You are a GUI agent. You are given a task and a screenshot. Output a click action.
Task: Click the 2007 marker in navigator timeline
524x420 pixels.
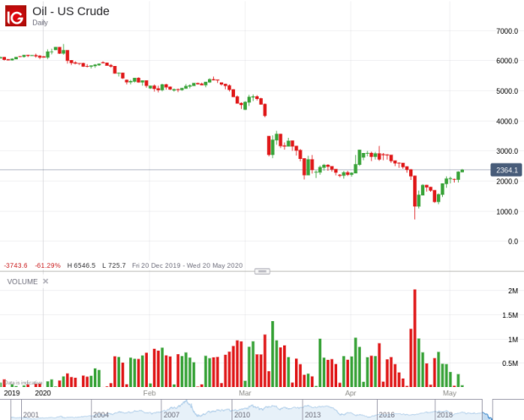tap(172, 415)
